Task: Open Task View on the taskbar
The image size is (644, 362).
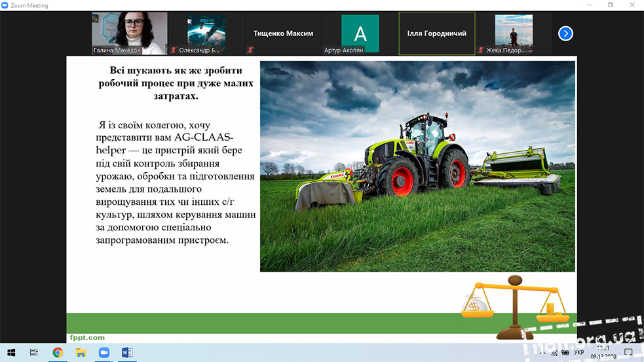Action: [33, 353]
